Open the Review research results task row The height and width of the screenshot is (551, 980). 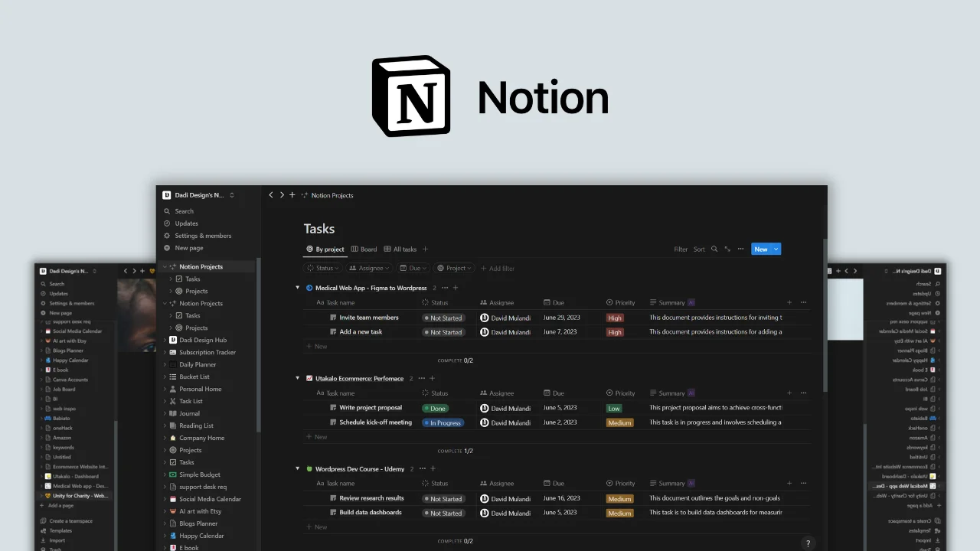click(x=371, y=498)
